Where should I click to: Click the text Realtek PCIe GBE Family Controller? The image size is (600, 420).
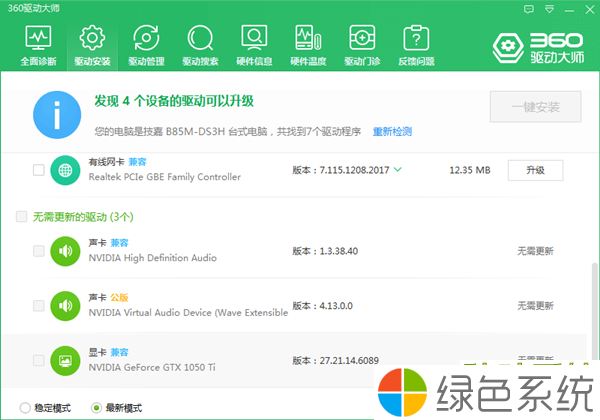[165, 177]
